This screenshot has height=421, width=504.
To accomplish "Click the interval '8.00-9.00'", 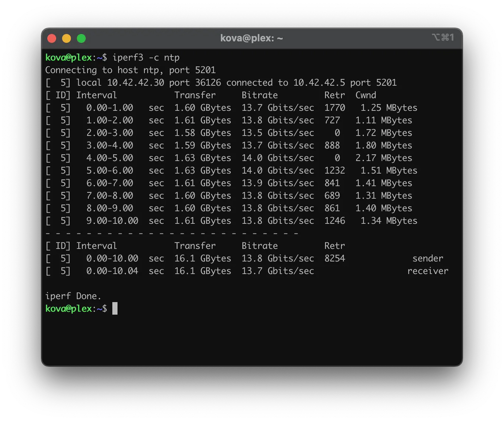I will [x=110, y=208].
